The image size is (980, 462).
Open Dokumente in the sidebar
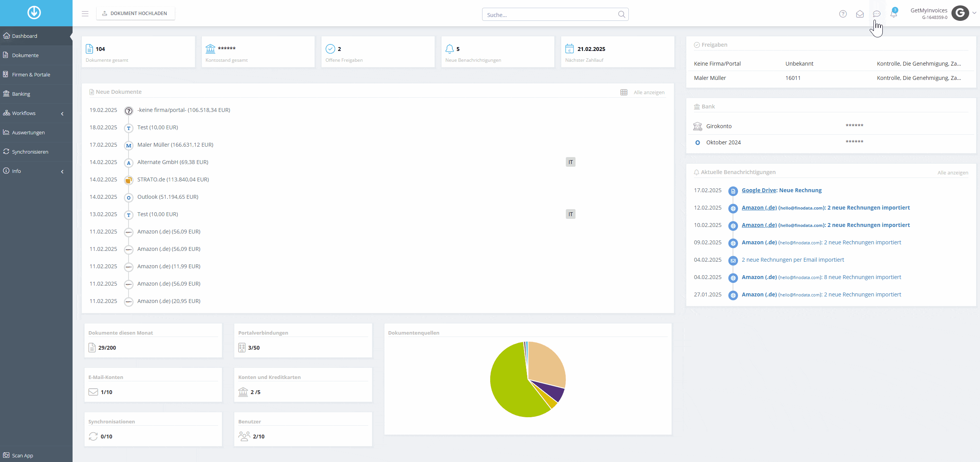point(36,55)
